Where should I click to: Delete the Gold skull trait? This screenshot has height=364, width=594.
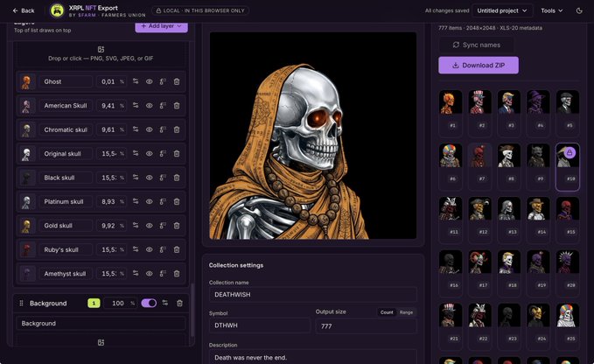point(177,226)
